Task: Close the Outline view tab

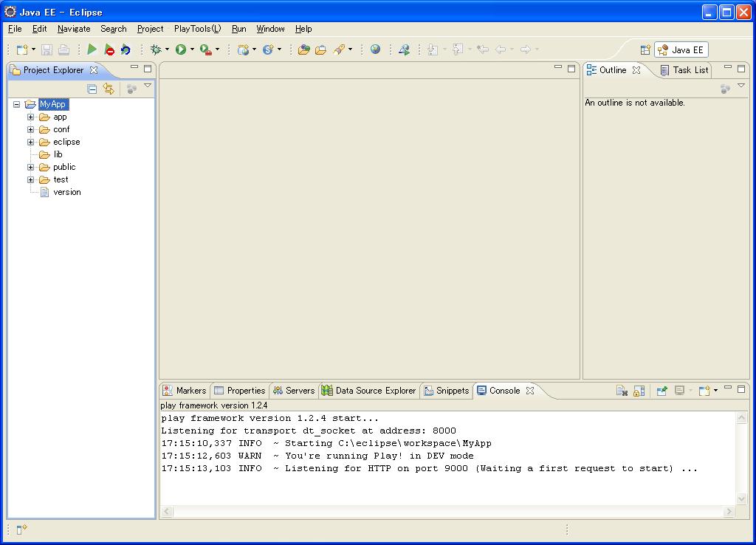Action: pyautogui.click(x=636, y=70)
